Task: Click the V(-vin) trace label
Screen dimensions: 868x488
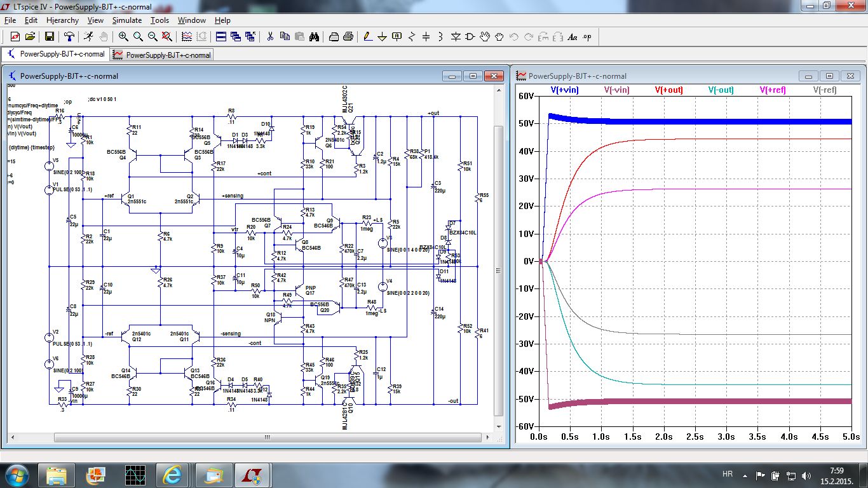Action: coord(616,90)
